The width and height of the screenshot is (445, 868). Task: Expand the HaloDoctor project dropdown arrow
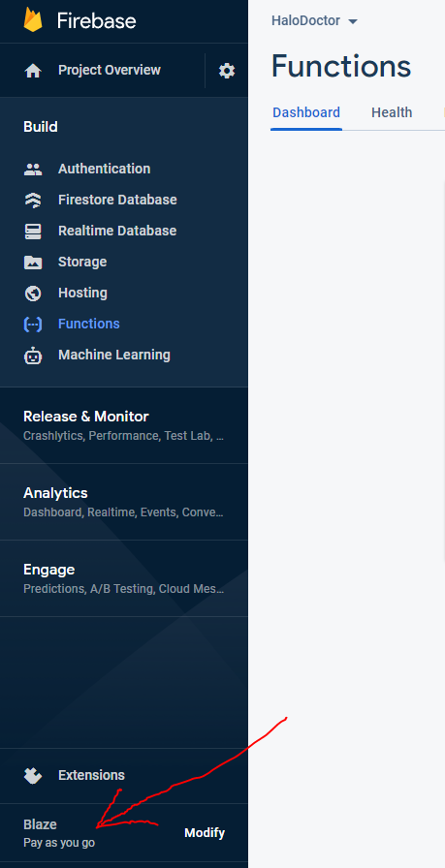tap(353, 21)
